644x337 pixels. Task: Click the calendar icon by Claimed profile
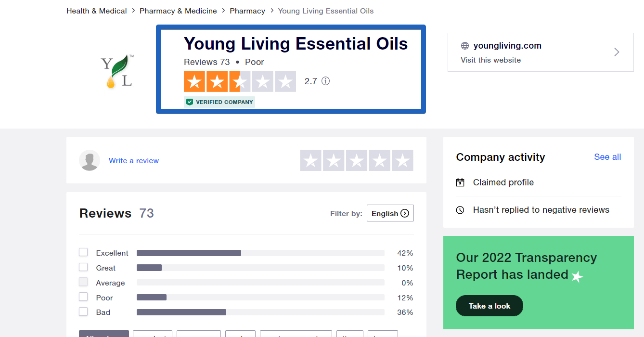click(x=460, y=182)
